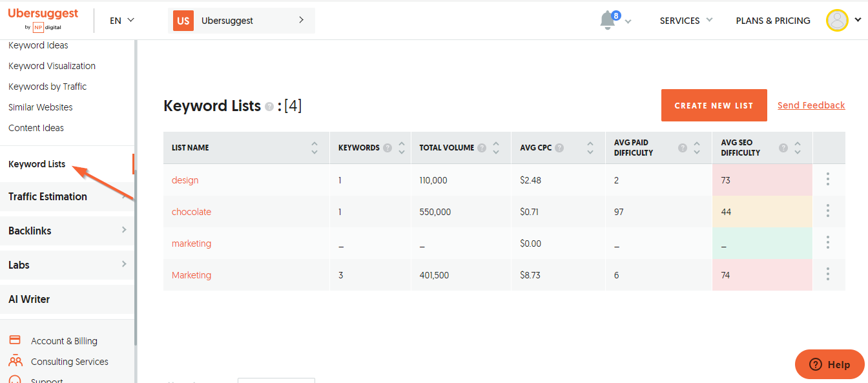Viewport: 868px width, 383px height.
Task: Open Content Ideas in the sidebar
Action: (36, 128)
